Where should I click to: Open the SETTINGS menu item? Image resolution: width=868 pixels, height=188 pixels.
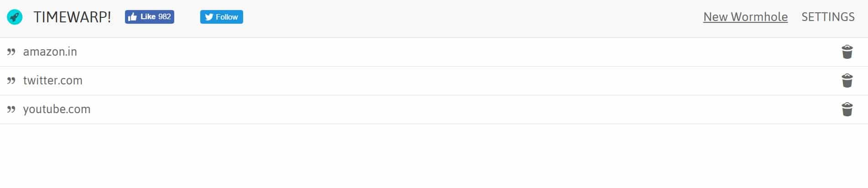pyautogui.click(x=828, y=17)
